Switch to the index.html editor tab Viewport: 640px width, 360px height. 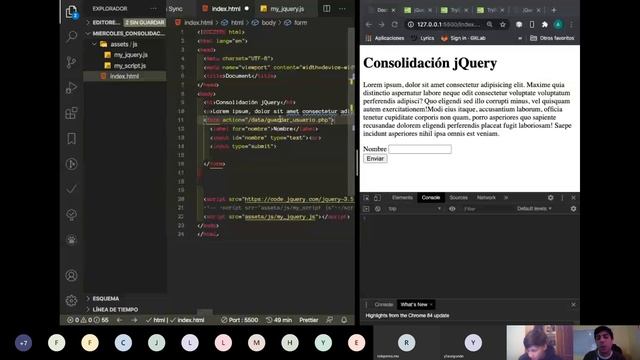click(x=225, y=9)
